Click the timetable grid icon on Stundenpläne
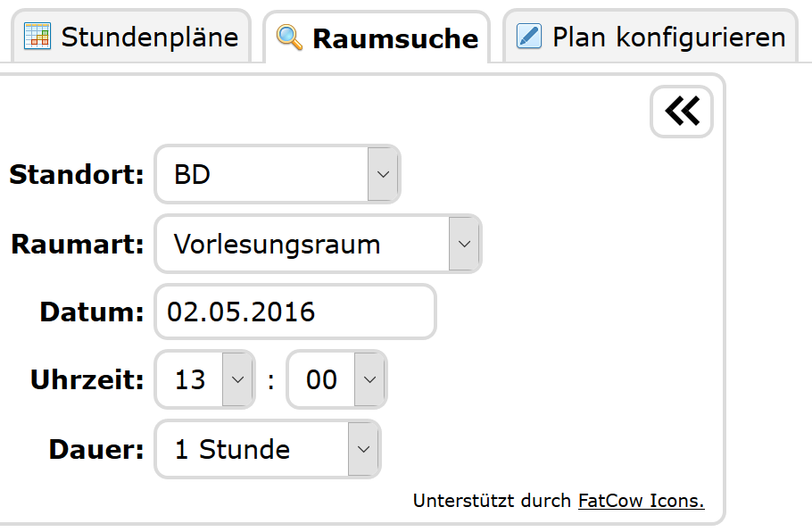Screen dimensions: 812x532 (37, 37)
